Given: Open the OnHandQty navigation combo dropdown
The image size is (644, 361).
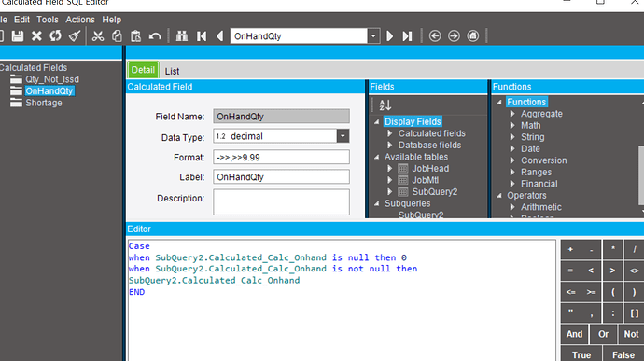Looking at the screenshot, I should 373,36.
